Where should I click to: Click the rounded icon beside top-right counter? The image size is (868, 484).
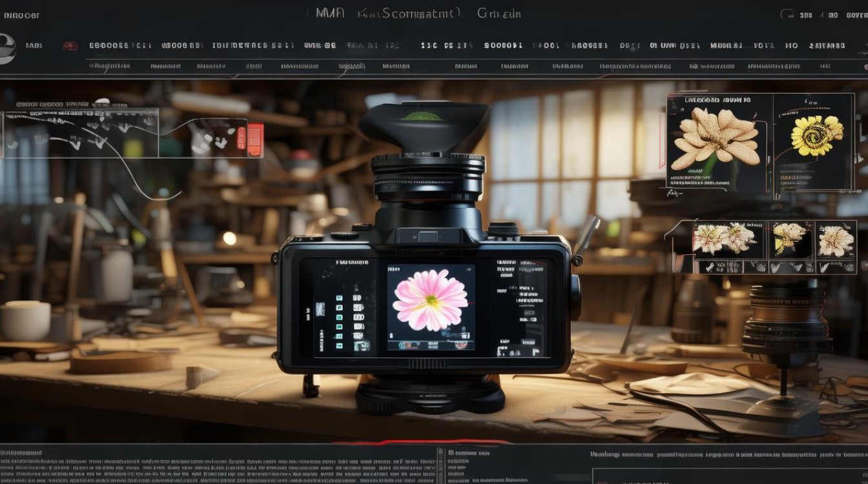tap(787, 14)
